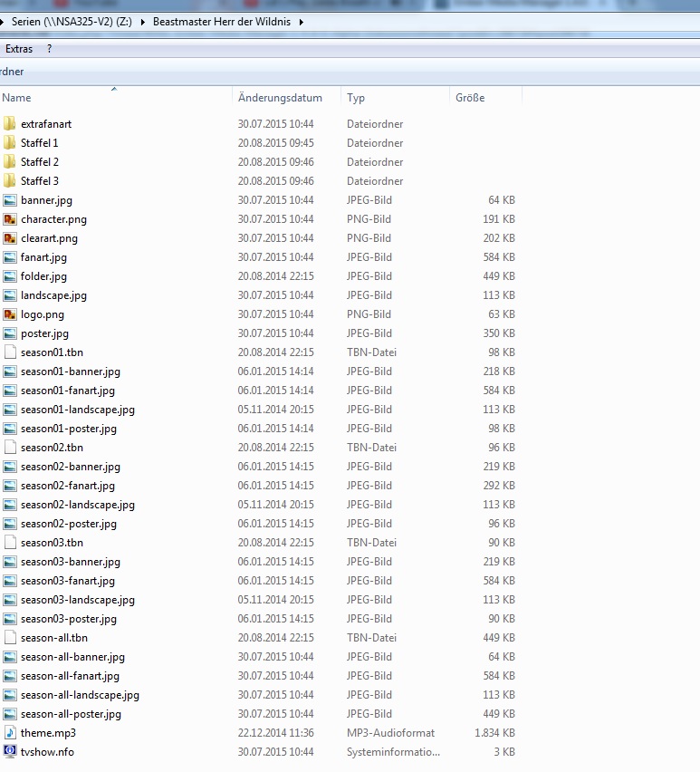Click the season-all-landscape.jpg file icon

(9, 695)
